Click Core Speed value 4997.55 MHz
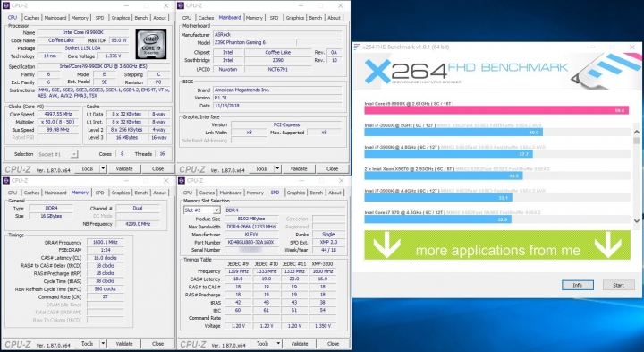This screenshot has width=644, height=352. tap(57, 114)
